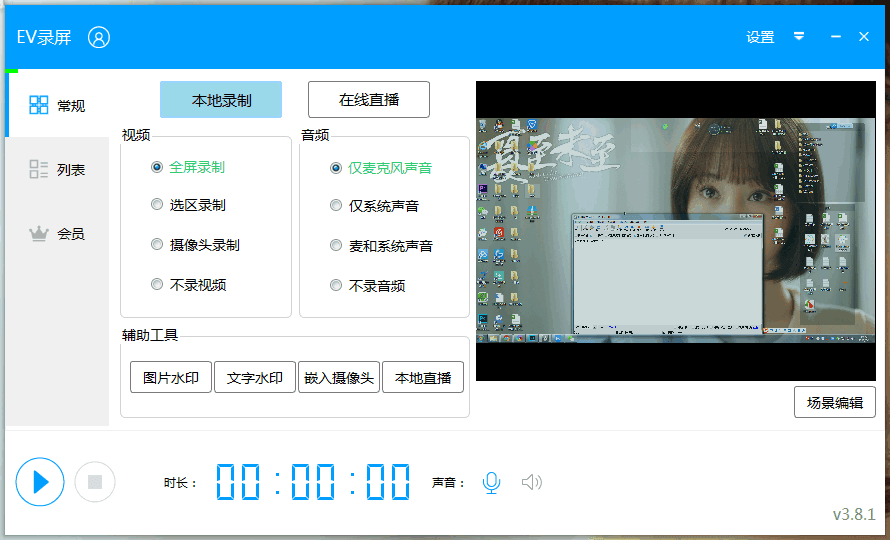Image resolution: width=890 pixels, height=540 pixels.
Task: Click the screen preview thumbnail
Action: click(x=675, y=231)
